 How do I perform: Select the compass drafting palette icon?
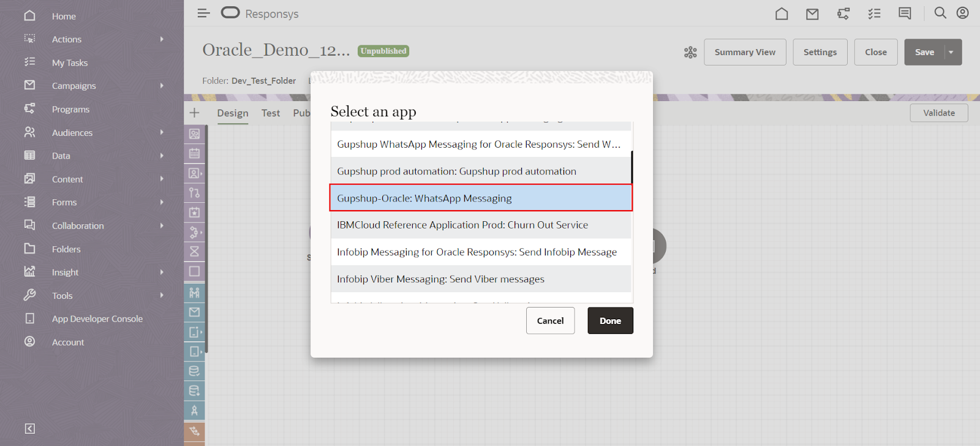tap(194, 410)
